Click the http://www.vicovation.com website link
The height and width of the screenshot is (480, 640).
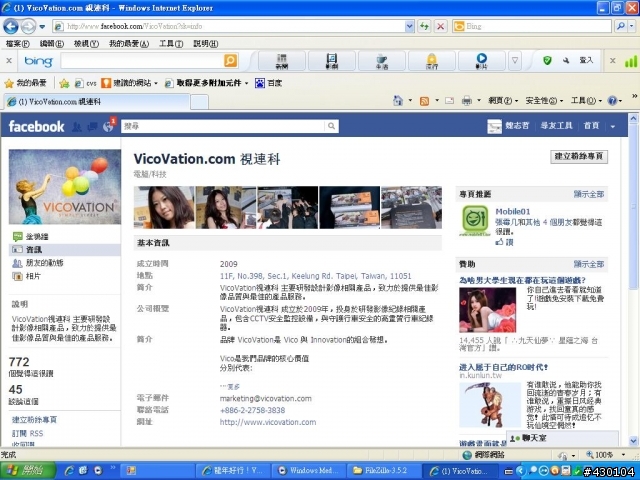point(268,422)
